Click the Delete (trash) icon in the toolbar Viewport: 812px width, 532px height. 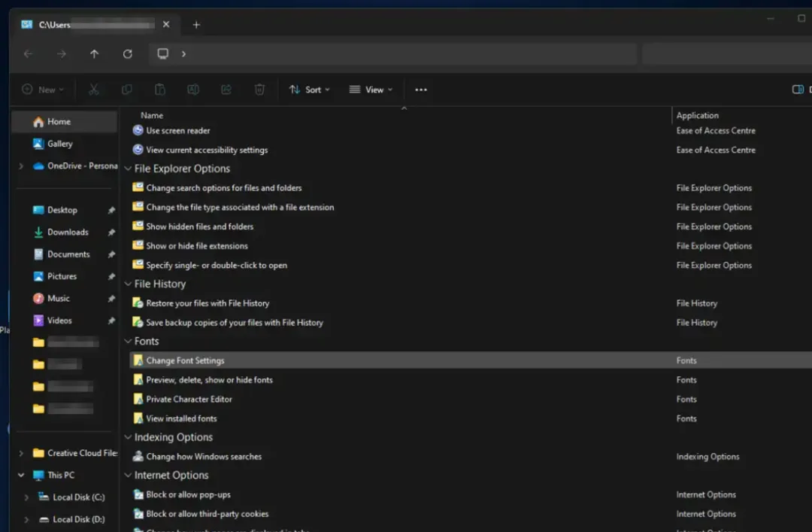[259, 89]
